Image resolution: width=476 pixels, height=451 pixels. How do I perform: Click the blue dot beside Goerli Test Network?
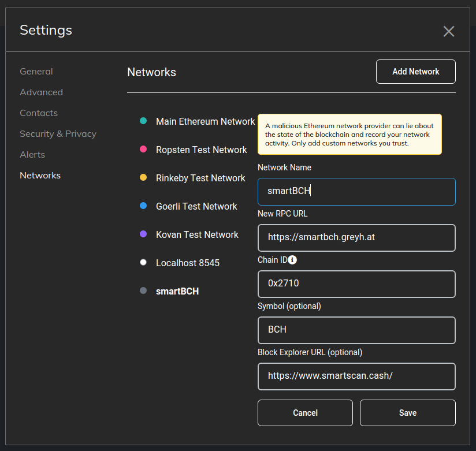(x=143, y=206)
